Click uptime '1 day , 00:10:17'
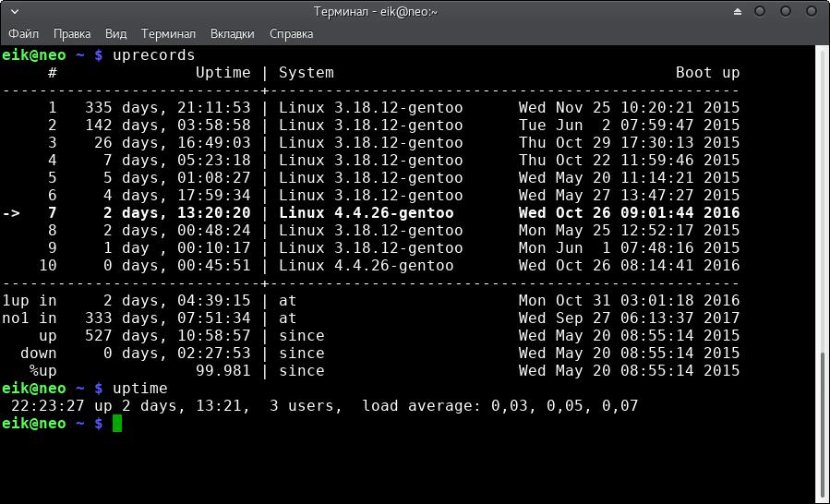The width and height of the screenshot is (830, 504). pyautogui.click(x=176, y=247)
